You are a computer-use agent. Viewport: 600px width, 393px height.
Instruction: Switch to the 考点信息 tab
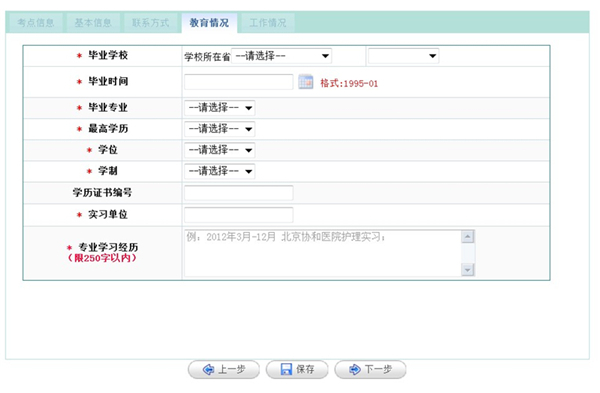point(36,23)
